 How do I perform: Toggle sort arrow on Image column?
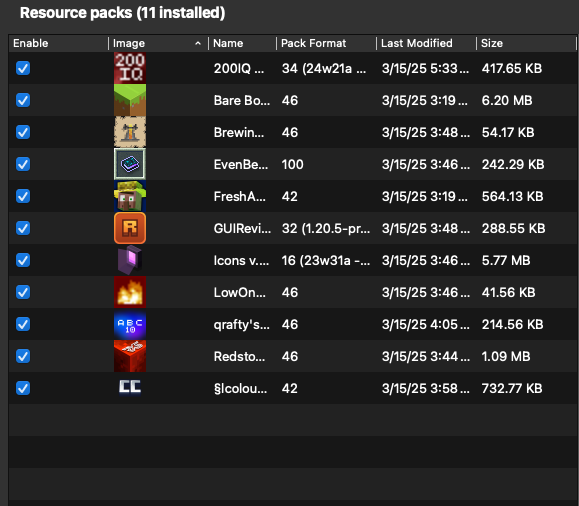(x=198, y=43)
